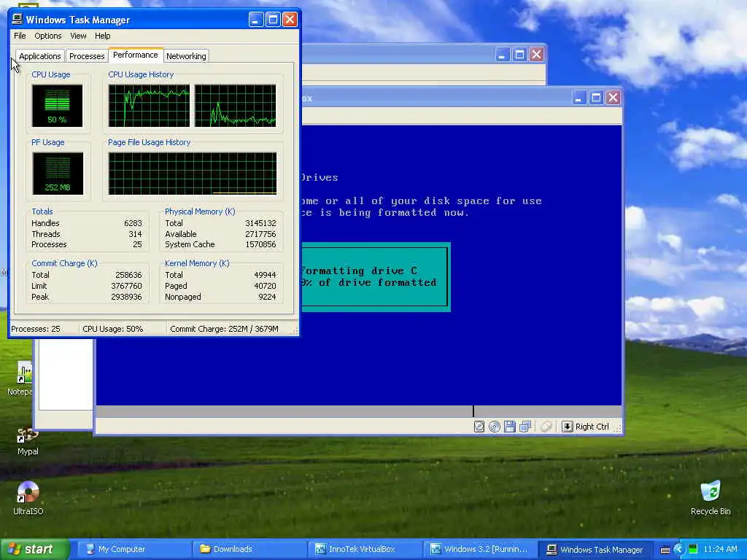The image size is (747, 560).
Task: Open the UltraISO desktop shortcut
Action: tap(28, 498)
